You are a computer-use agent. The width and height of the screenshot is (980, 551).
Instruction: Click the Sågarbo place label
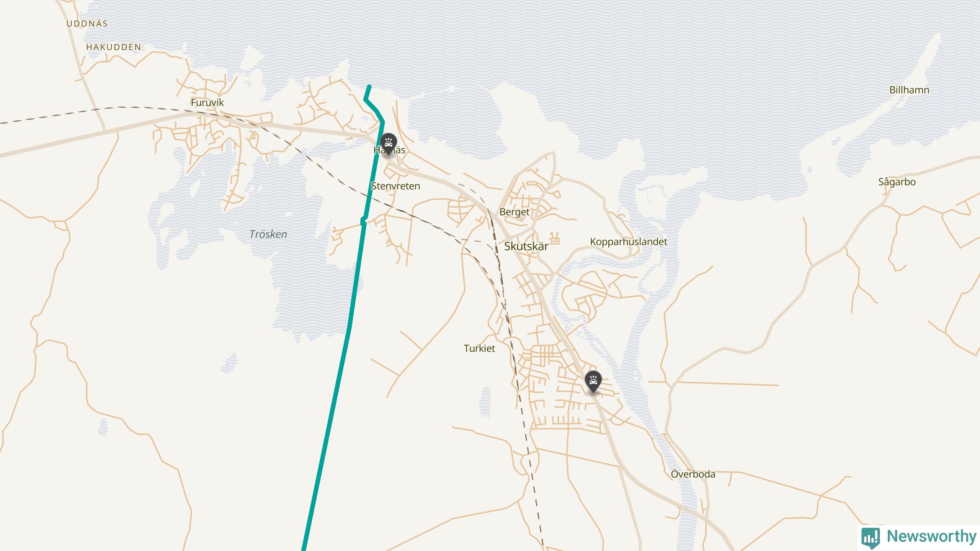tap(897, 182)
